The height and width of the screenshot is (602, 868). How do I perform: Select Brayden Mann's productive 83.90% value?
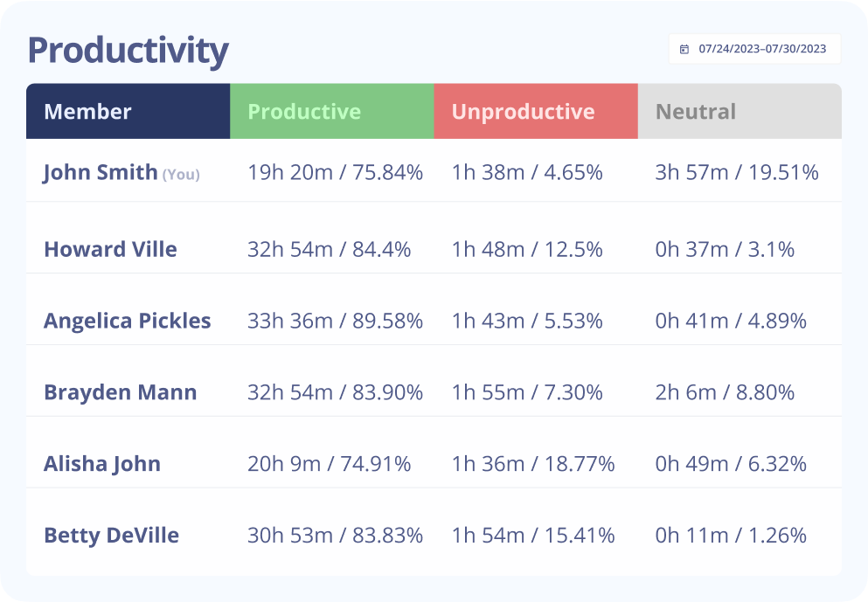pos(387,392)
